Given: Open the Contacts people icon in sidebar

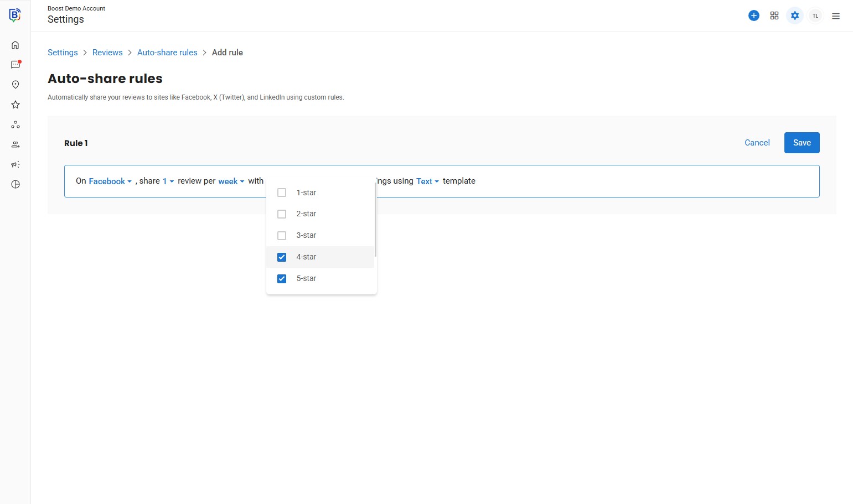Looking at the screenshot, I should (15, 144).
